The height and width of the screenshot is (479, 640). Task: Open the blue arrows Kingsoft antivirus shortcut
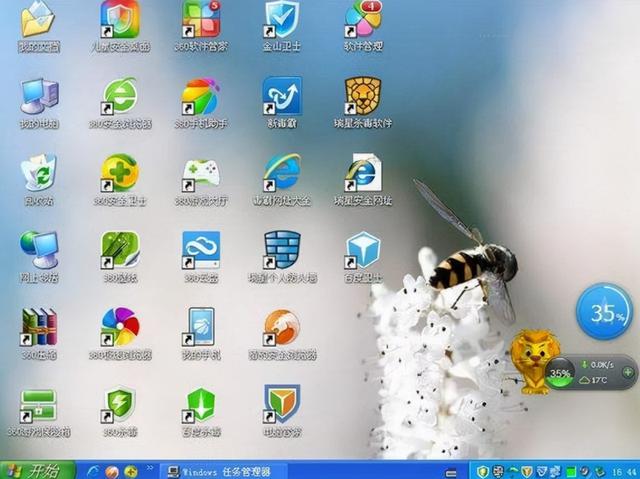coord(282,97)
